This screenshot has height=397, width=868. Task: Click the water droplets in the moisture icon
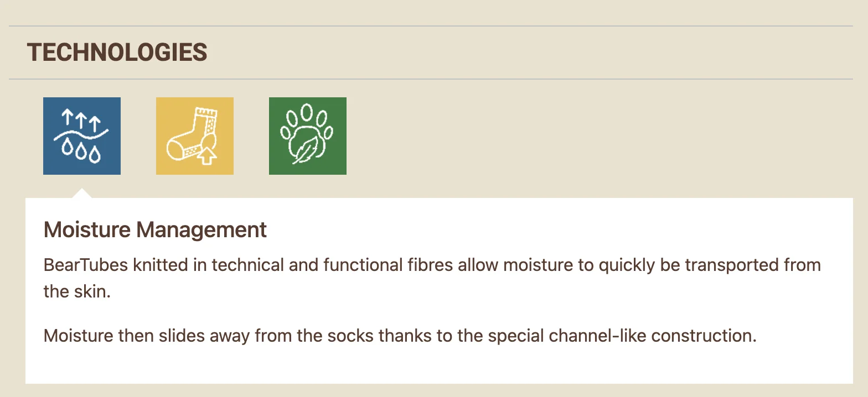(82, 152)
